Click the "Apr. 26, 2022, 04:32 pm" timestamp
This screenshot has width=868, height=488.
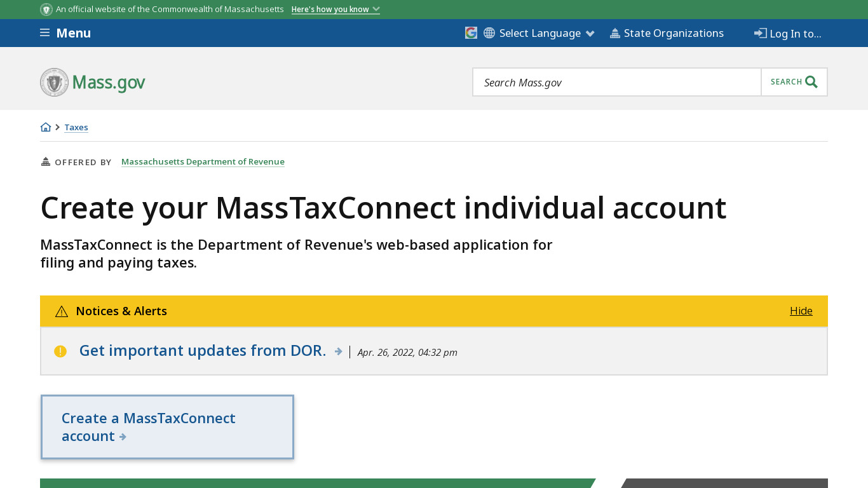coord(407,352)
